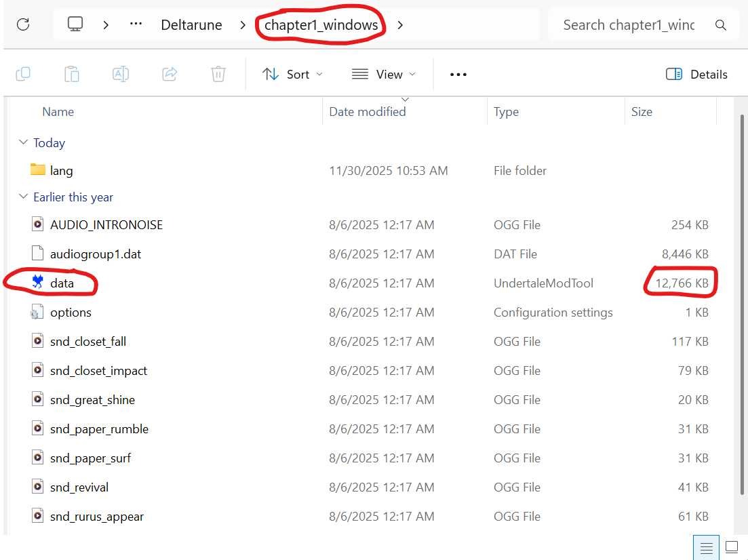Sort by Date modified column
The image size is (748, 560).
pos(368,112)
